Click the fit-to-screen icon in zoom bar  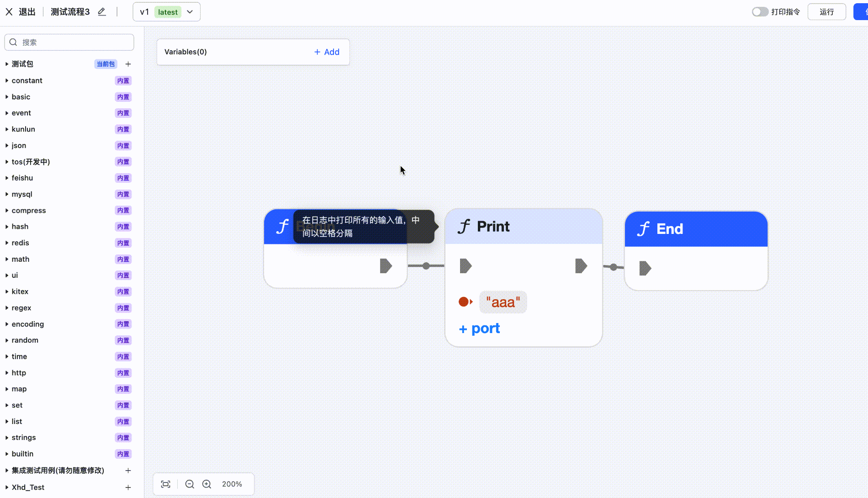pyautogui.click(x=166, y=484)
